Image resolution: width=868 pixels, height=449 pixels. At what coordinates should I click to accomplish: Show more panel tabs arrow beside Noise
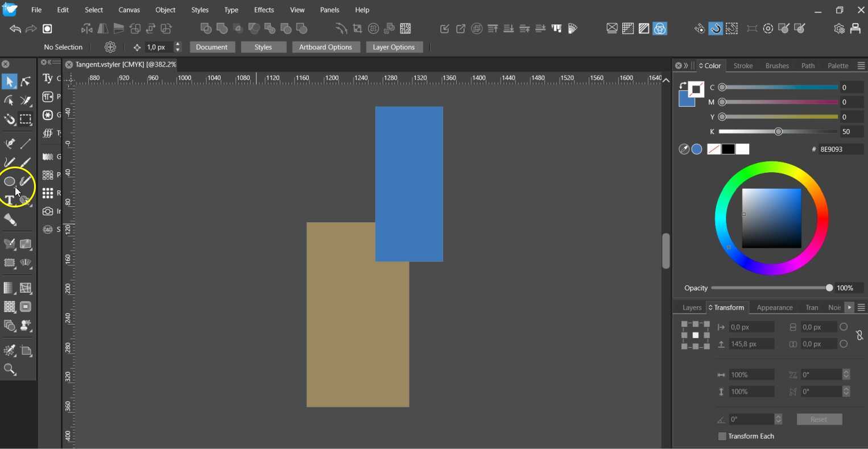(x=849, y=307)
